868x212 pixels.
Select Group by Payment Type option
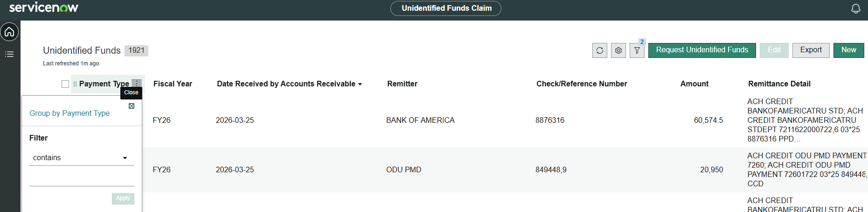[x=69, y=113]
